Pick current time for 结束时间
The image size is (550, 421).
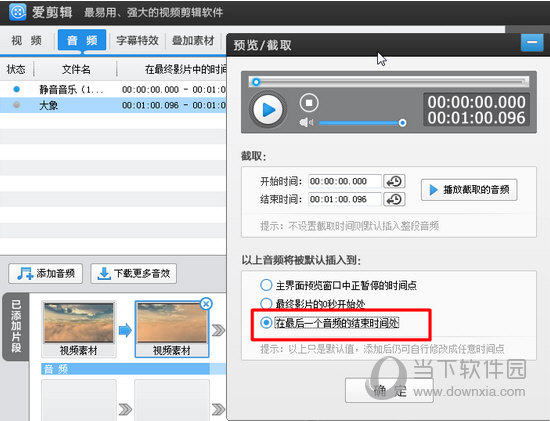click(x=394, y=199)
